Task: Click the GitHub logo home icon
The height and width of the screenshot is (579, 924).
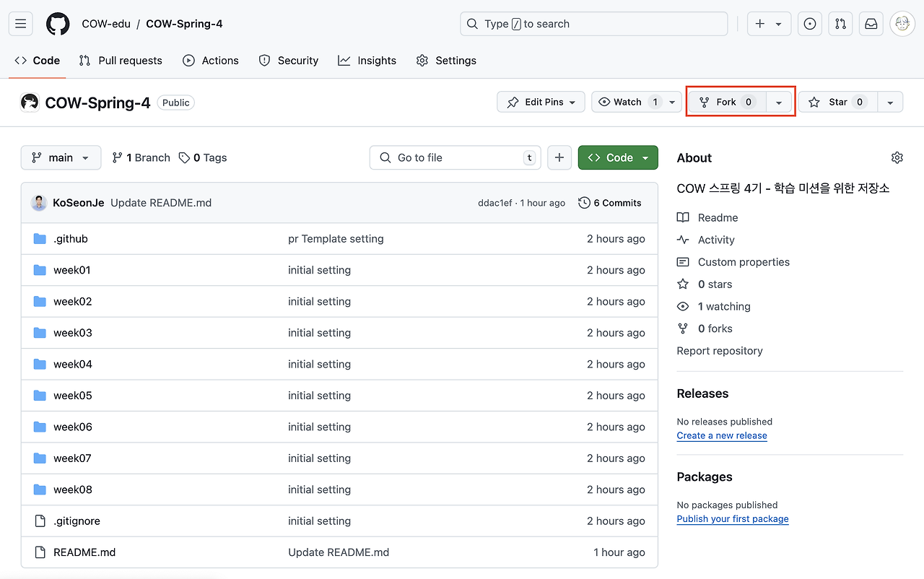Action: (58, 24)
